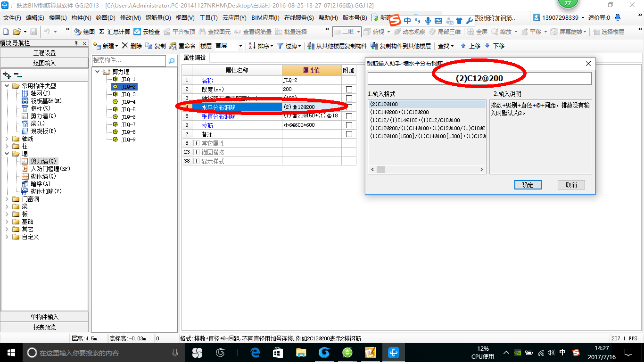The image size is (644, 362).
Task: Open the 工程设置 navigation section
Action: [44, 53]
